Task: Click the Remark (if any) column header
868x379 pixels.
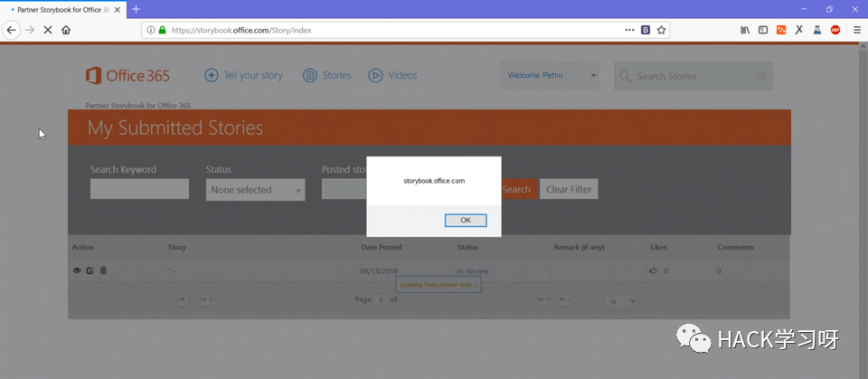Action: (579, 247)
